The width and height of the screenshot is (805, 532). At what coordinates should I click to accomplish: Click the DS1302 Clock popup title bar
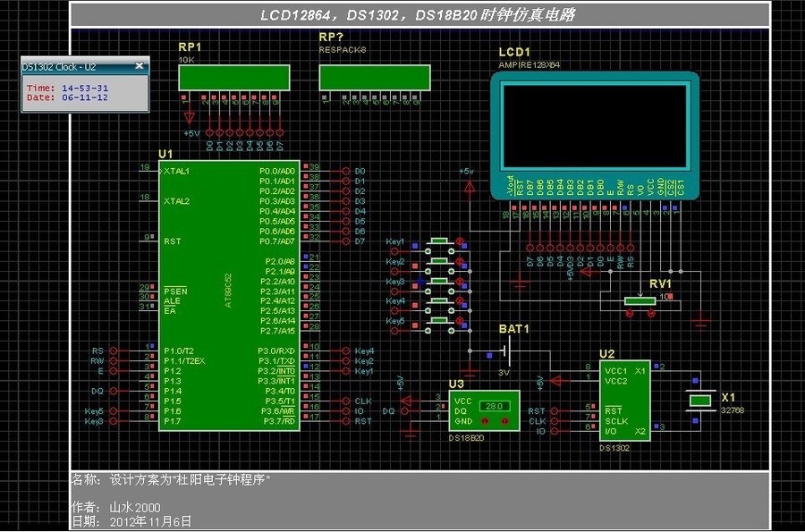(x=72, y=66)
